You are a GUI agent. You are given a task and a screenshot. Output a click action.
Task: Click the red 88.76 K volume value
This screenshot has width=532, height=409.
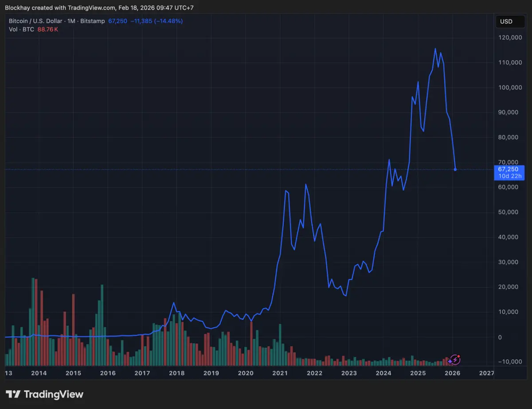click(x=47, y=29)
